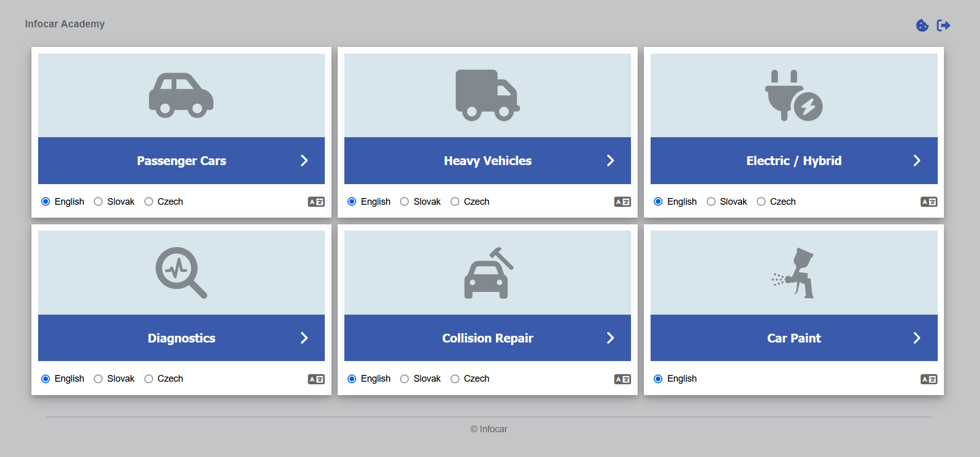The image size is (980, 457).
Task: Click the spray paint gun icon
Action: click(x=793, y=272)
